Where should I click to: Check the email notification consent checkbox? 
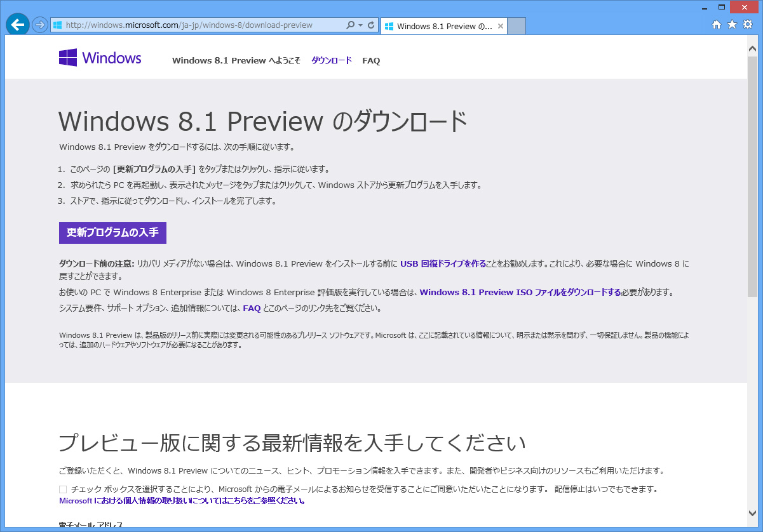pos(63,489)
